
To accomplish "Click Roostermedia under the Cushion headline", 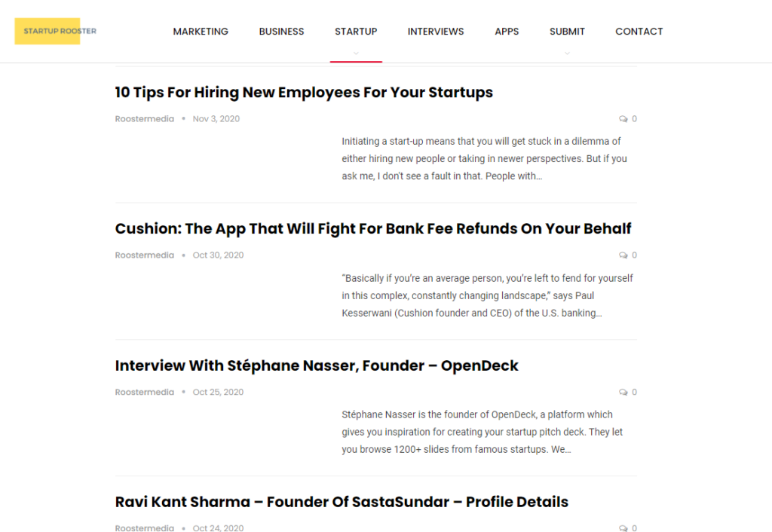I will 144,255.
